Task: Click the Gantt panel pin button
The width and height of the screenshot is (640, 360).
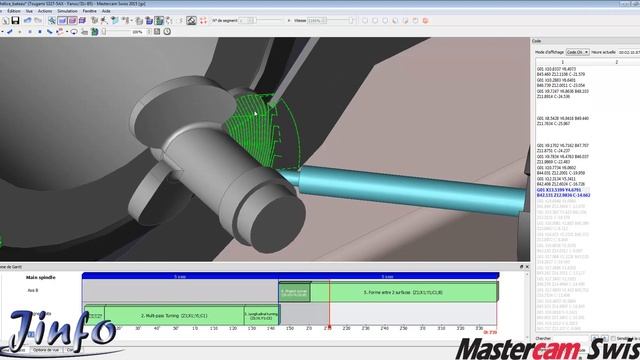Action: pos(521,267)
